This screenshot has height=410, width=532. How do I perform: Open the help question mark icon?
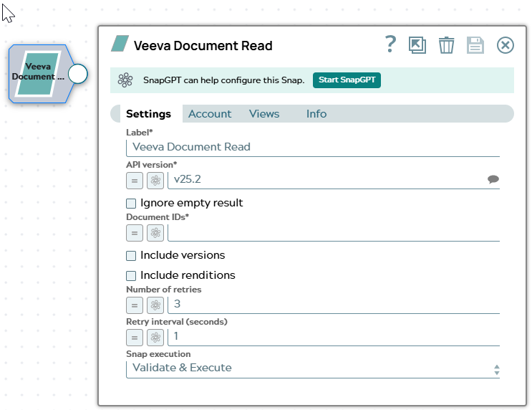390,44
